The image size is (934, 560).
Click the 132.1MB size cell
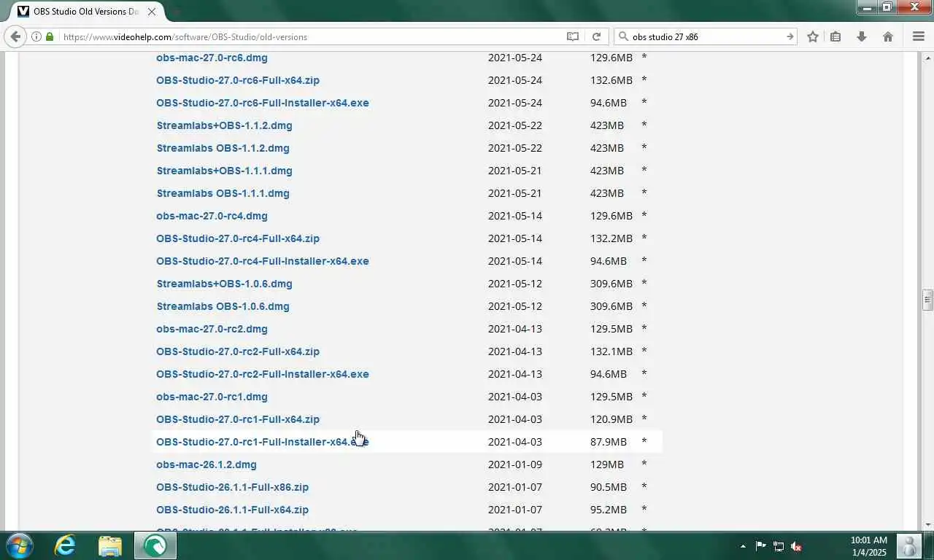[611, 351]
